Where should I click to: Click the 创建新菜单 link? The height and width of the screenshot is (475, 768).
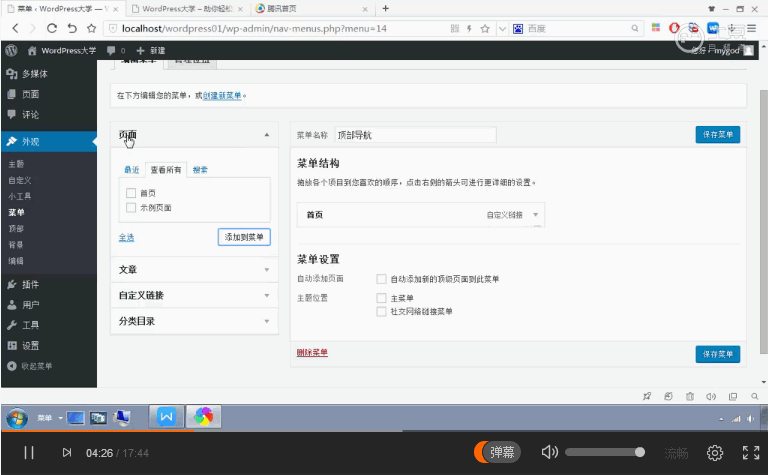click(x=222, y=95)
